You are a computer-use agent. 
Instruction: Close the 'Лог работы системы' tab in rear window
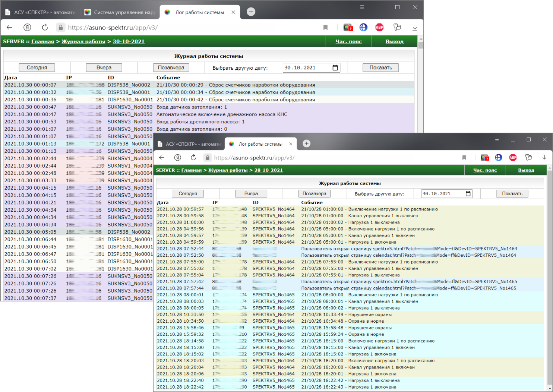point(233,12)
